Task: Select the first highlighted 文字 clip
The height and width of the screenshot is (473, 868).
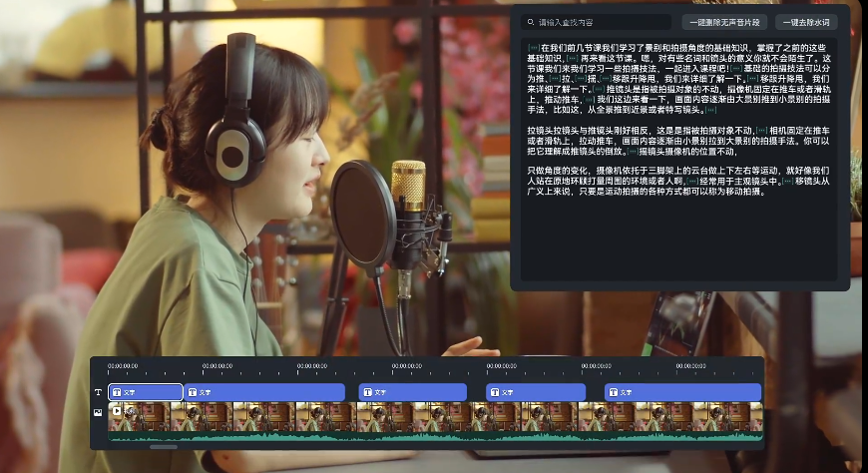Action: (x=146, y=392)
